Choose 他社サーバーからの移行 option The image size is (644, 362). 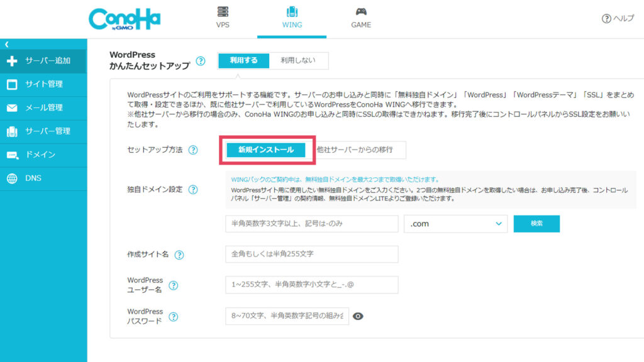click(355, 150)
